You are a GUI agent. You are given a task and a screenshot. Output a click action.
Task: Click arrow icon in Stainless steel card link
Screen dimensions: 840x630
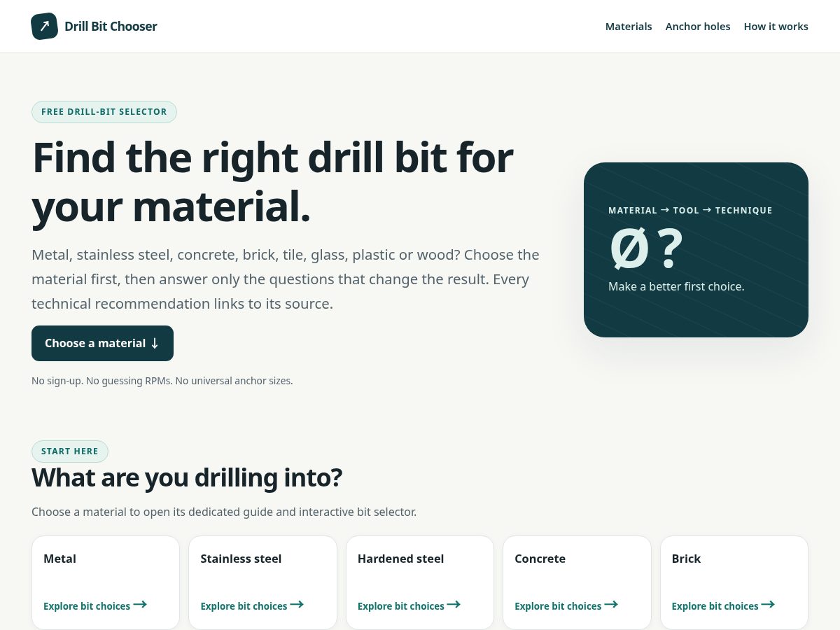point(297,604)
